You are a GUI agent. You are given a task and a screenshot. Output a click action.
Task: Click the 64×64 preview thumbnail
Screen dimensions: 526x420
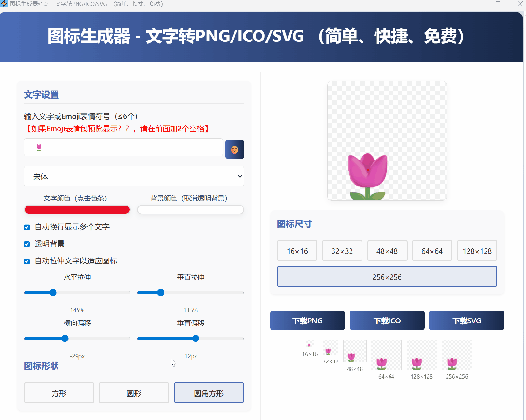pyautogui.click(x=386, y=355)
